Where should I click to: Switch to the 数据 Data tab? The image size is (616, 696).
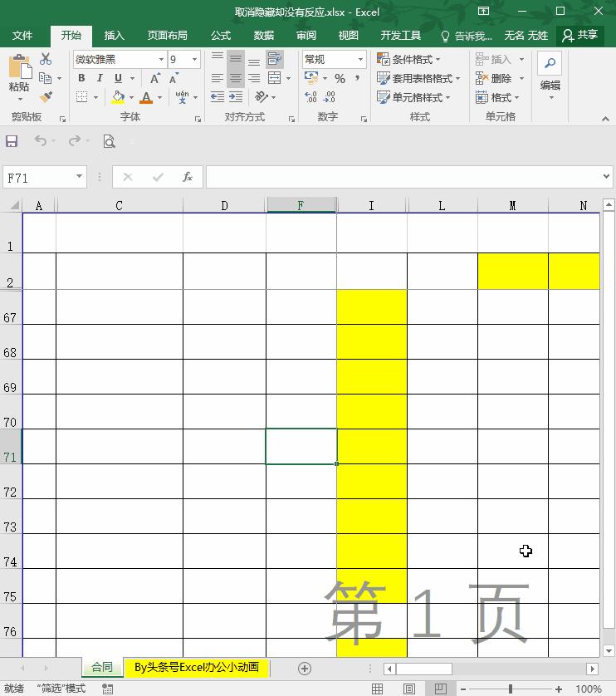264,36
